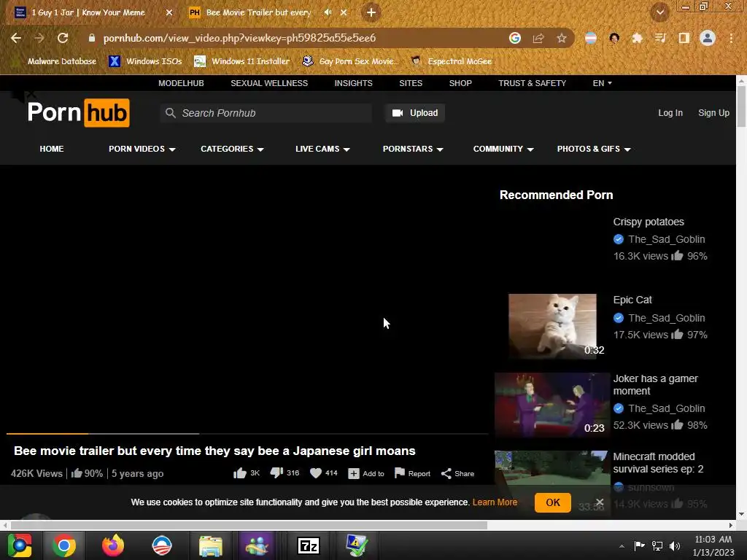Open Firefox from the taskbar
The width and height of the screenshot is (747, 560).
[x=113, y=545]
